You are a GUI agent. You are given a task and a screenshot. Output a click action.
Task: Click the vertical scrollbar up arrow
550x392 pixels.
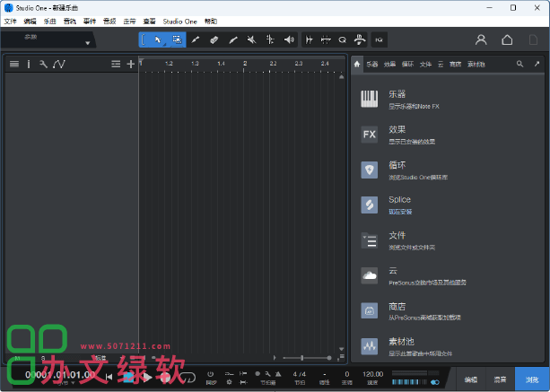(341, 77)
